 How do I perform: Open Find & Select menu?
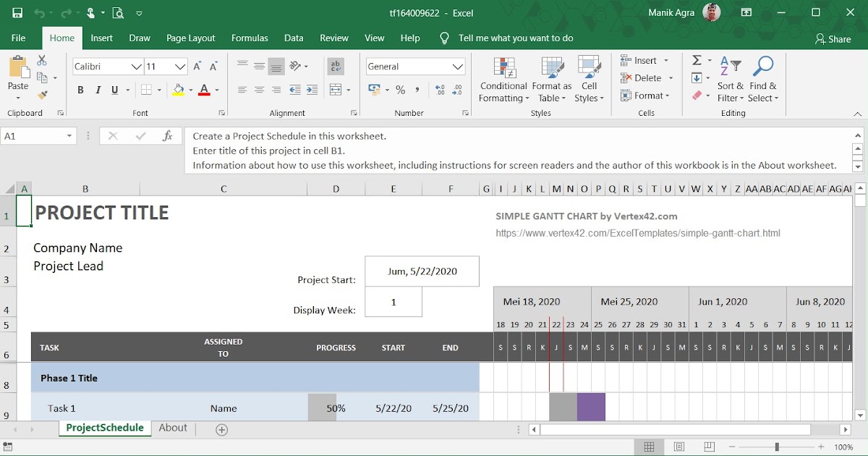tap(762, 80)
